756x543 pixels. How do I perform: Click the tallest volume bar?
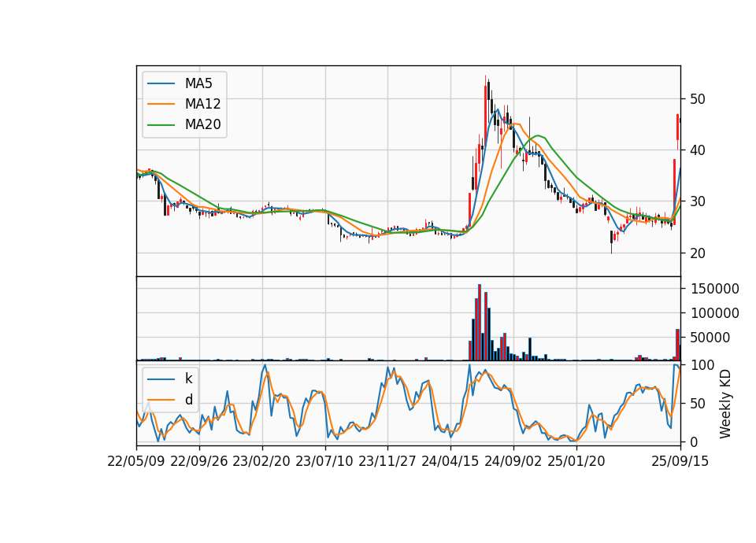pos(480,323)
